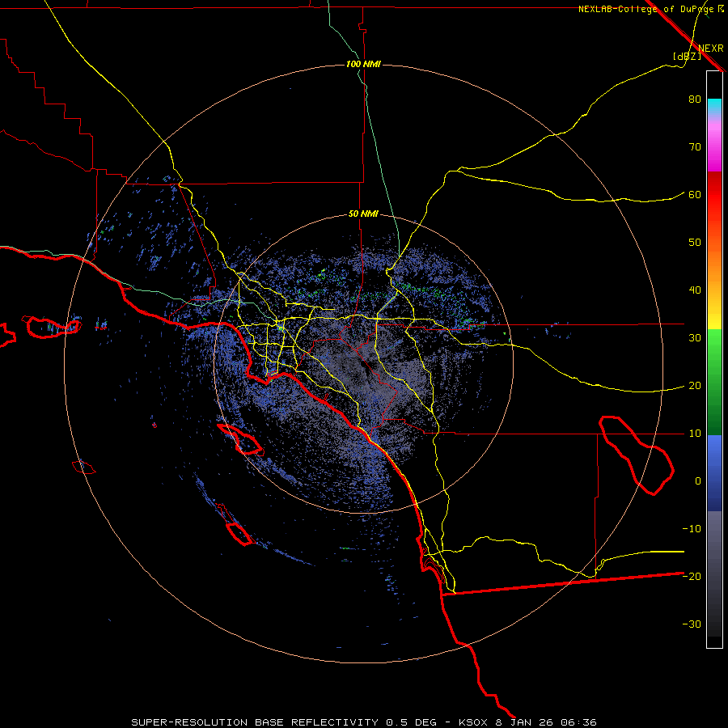The image size is (728, 728).
Task: Click the Salton Sea red outline on the map
Action: coord(636,455)
